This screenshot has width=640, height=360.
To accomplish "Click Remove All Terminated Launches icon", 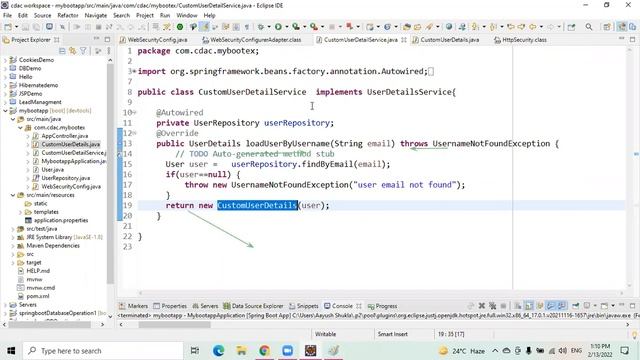I will (492, 305).
